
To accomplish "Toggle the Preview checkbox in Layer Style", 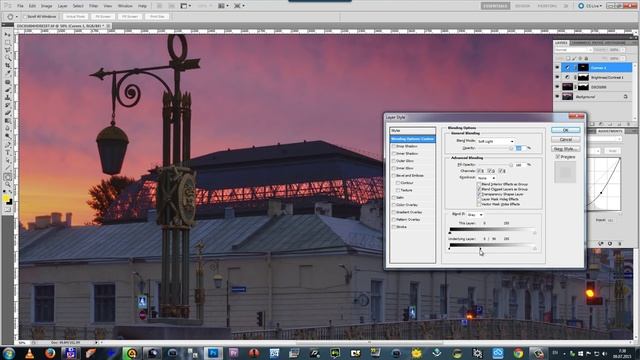I will (558, 157).
